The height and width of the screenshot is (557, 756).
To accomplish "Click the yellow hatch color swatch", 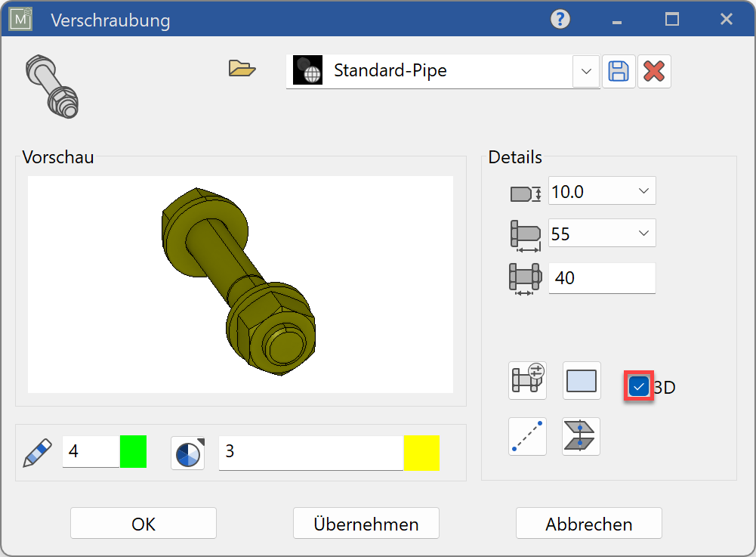I will (x=421, y=451).
